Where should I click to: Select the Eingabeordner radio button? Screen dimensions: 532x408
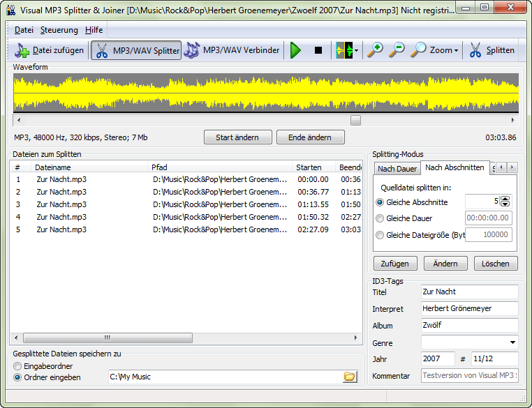coord(17,366)
